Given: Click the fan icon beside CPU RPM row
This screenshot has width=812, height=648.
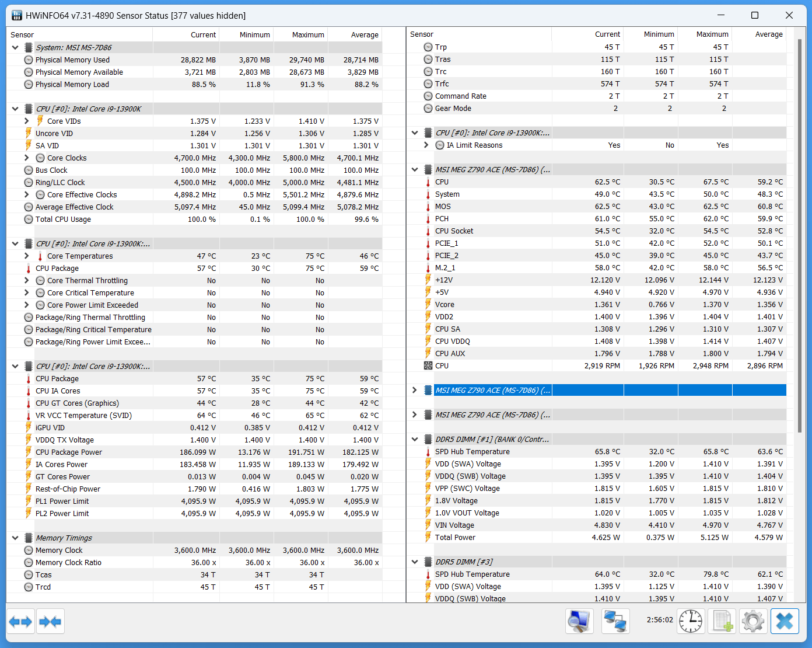Looking at the screenshot, I should (428, 366).
